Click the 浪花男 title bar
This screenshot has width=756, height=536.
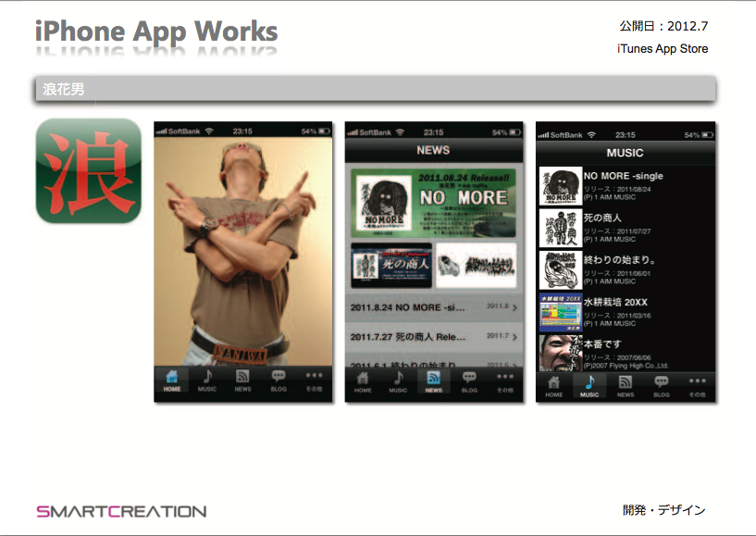click(x=376, y=89)
